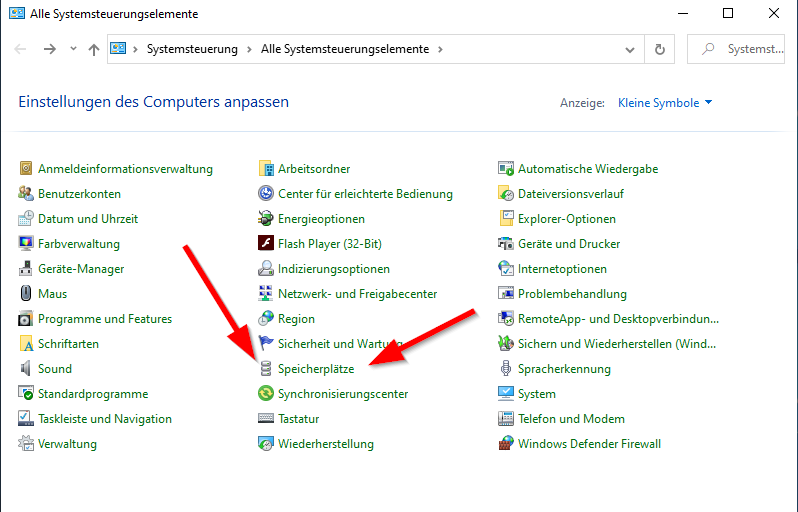Open Sichern und Wiederherstellen link
Image resolution: width=798 pixels, height=512 pixels.
click(x=617, y=344)
